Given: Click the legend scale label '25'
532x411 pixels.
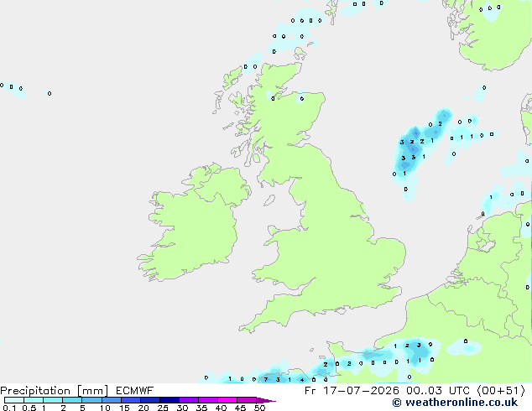Looking at the screenshot, I should (x=163, y=408).
